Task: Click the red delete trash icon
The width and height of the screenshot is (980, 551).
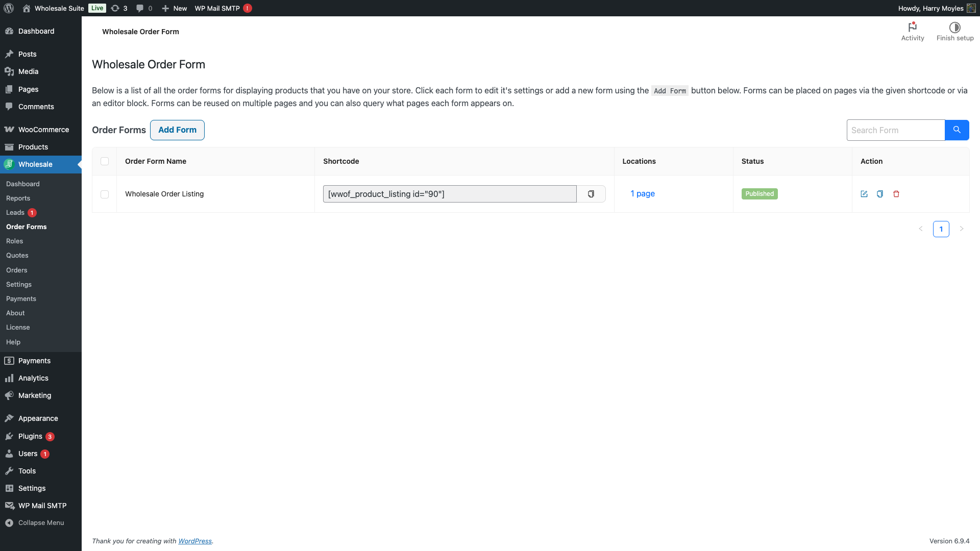Action: click(x=896, y=194)
